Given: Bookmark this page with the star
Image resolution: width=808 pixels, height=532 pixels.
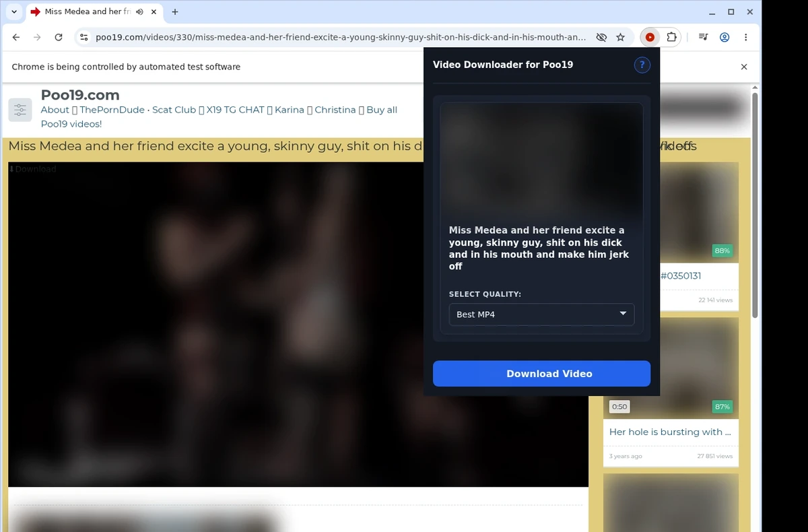Looking at the screenshot, I should (x=621, y=38).
